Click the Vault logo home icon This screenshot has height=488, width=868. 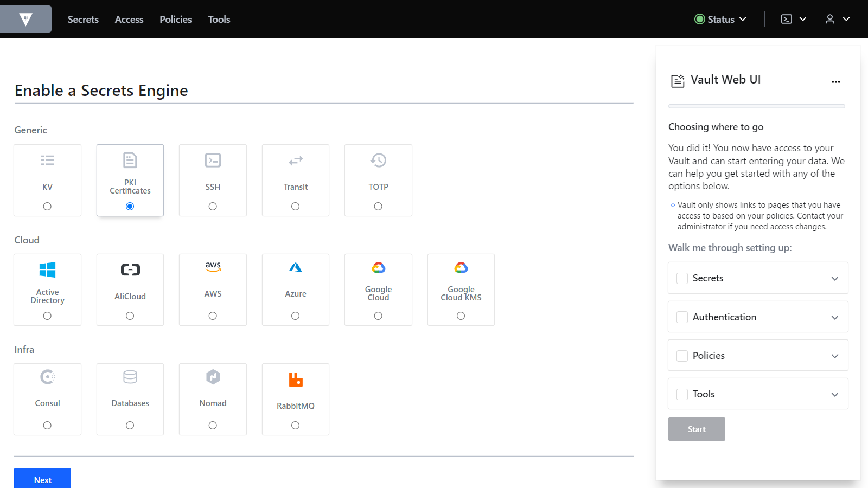pyautogui.click(x=25, y=20)
